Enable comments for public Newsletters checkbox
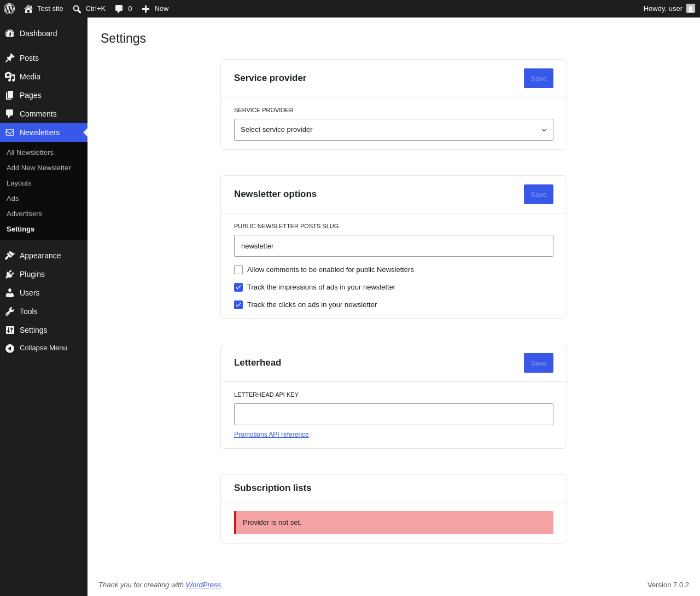The width and height of the screenshot is (700, 596). 238,270
